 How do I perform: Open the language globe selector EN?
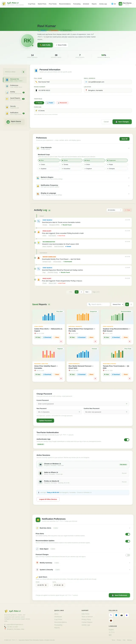pyautogui.click(x=114, y=4)
